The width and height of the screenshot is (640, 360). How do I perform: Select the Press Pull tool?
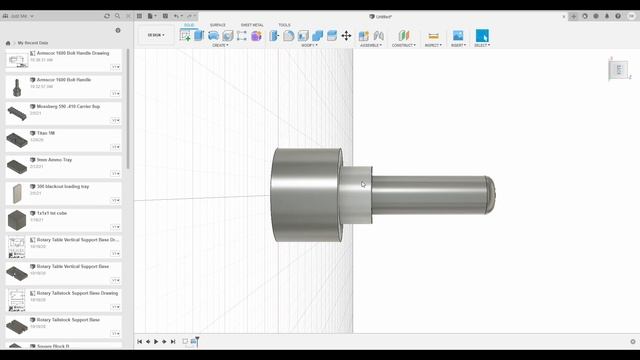[274, 36]
